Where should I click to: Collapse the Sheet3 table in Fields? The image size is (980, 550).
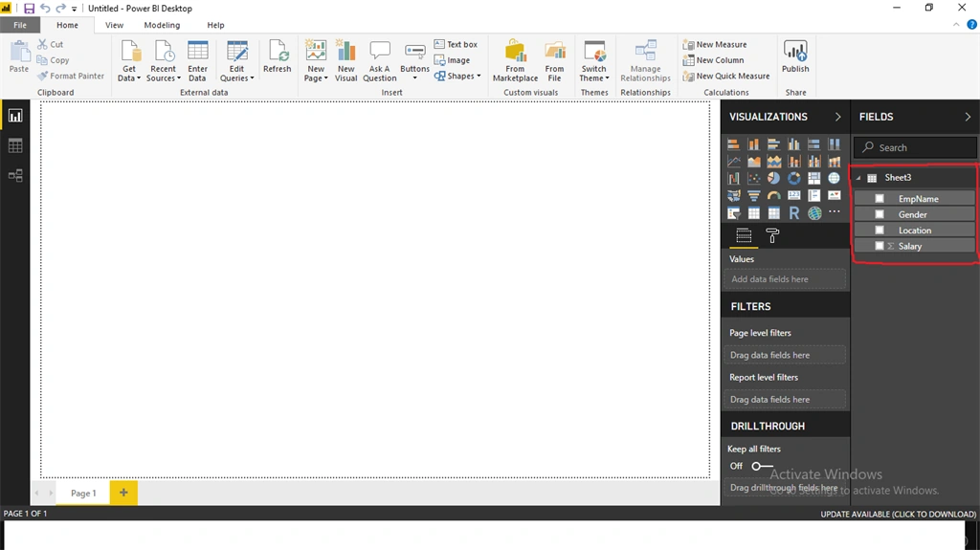click(x=858, y=178)
